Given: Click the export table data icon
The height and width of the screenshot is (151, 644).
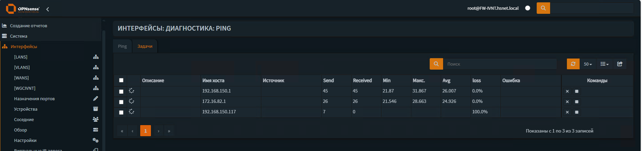Looking at the screenshot, I should click(620, 64).
